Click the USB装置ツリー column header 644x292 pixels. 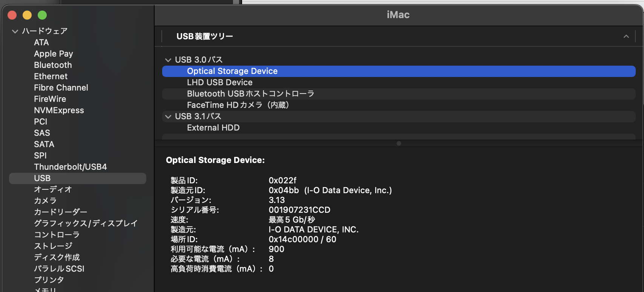205,37
